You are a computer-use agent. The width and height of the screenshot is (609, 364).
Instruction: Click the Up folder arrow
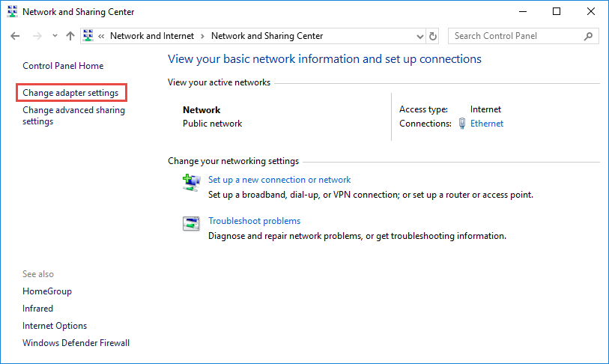[70, 36]
